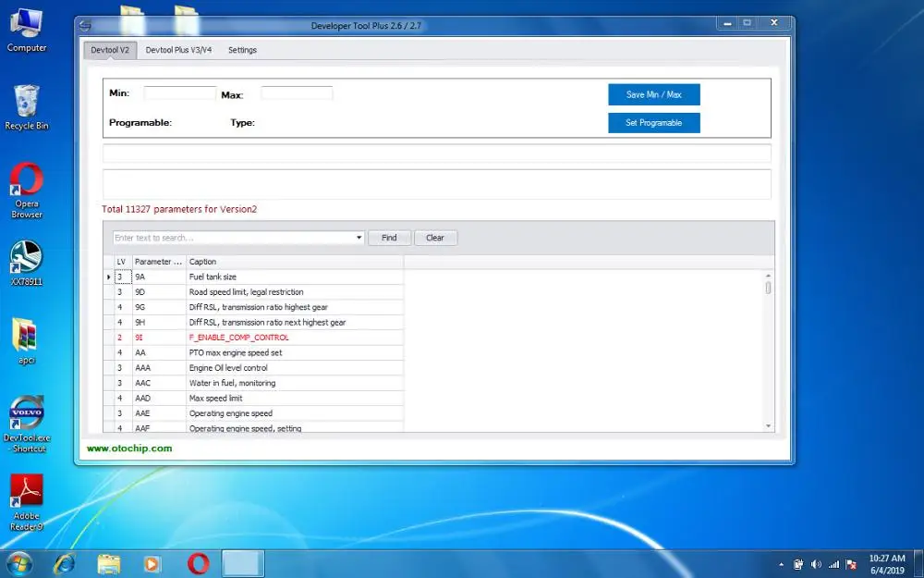
Task: Launch Internet Explorer from the taskbar
Action: click(x=65, y=564)
